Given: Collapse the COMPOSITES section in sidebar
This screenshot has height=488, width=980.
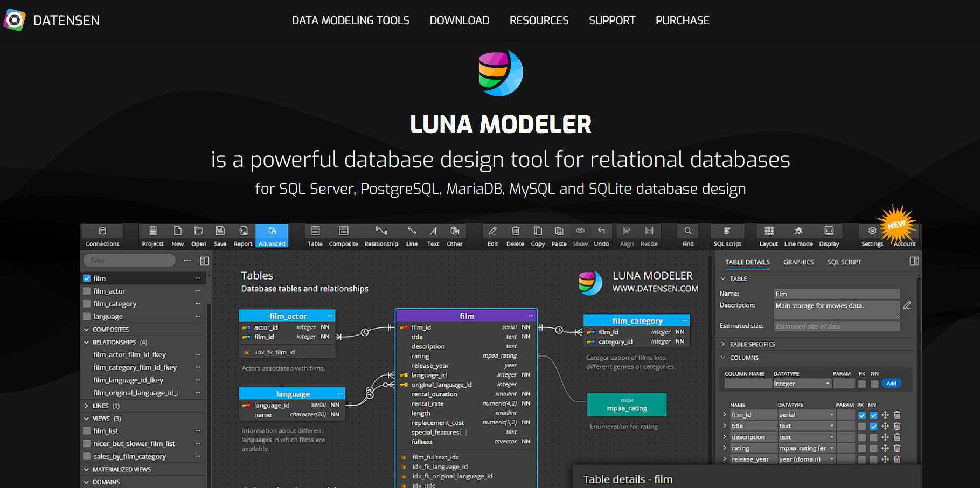Looking at the screenshot, I should pos(86,330).
